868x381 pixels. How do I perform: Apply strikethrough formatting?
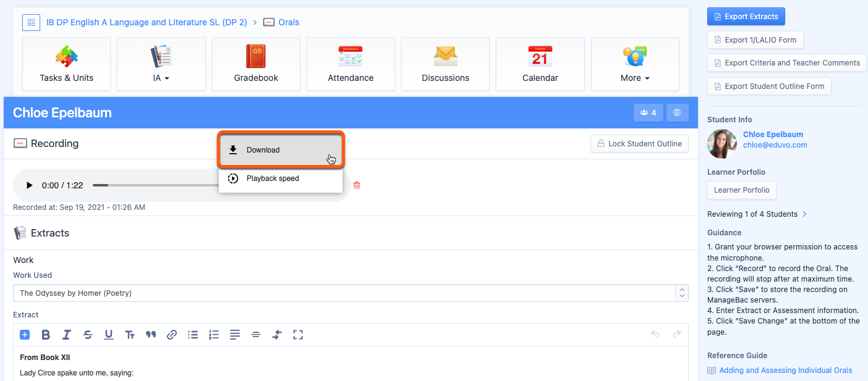coord(88,335)
